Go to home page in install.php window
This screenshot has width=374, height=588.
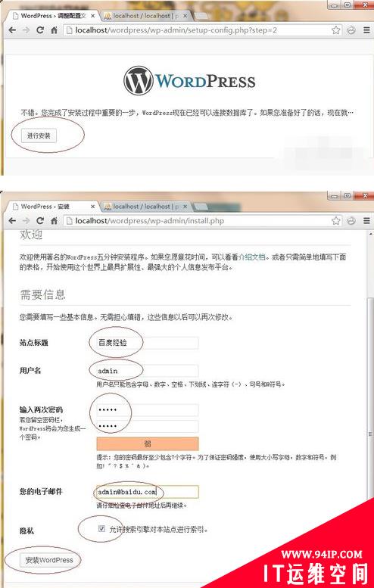click(54, 221)
